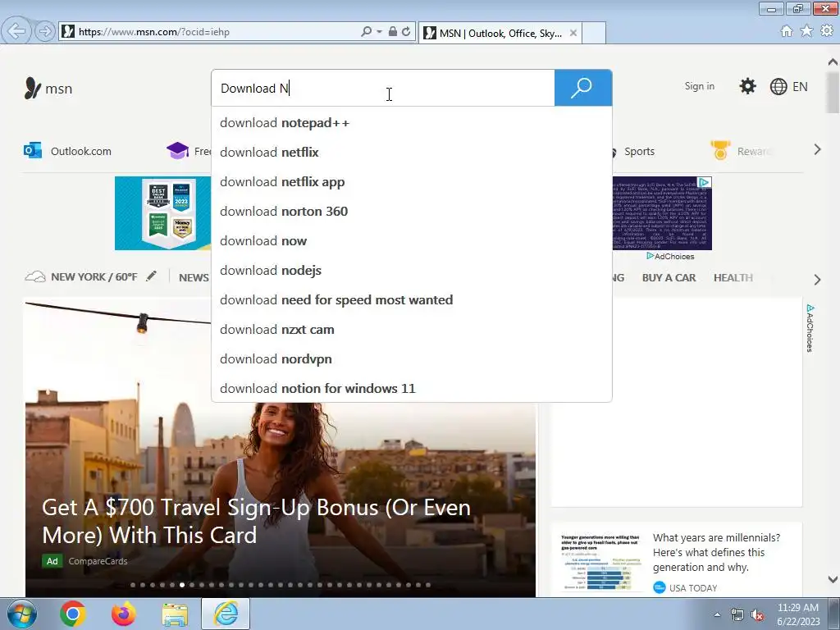Close the MSN browser tab
840x630 pixels.
(573, 33)
